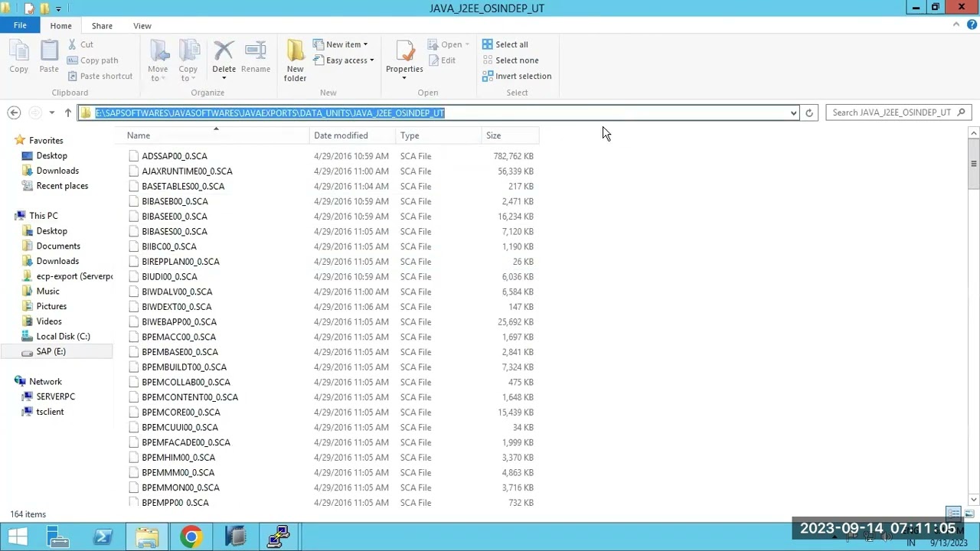
Task: Open the Windows Start button
Action: tap(18, 537)
